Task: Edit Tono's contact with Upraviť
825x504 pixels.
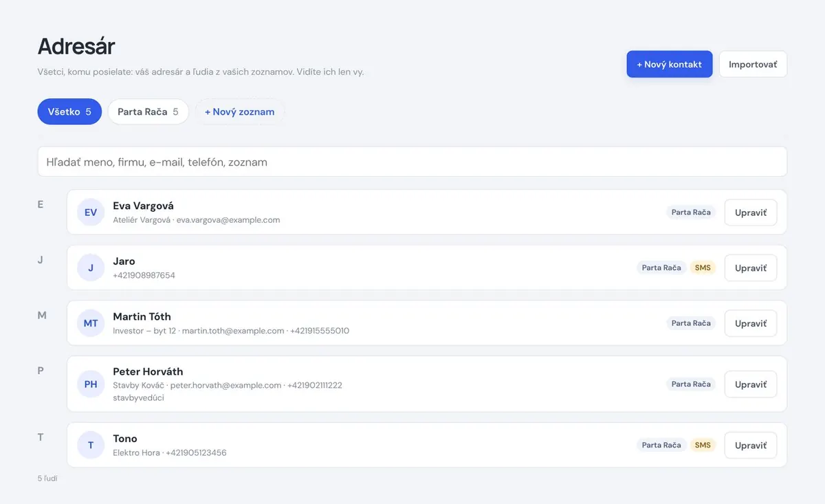Action: point(751,446)
